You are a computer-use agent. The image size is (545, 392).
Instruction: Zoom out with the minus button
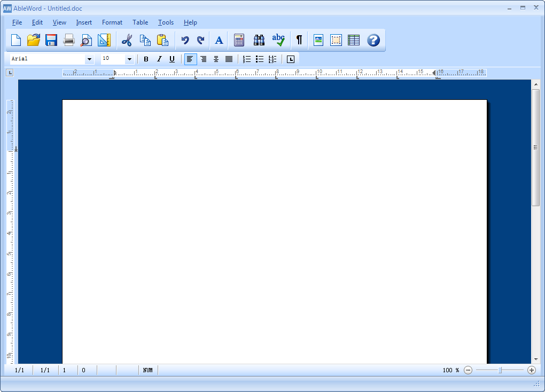pyautogui.click(x=468, y=370)
